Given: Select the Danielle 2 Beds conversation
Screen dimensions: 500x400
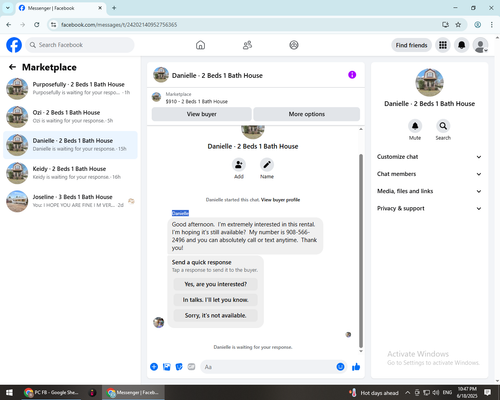Looking at the screenshot, I should tap(70, 145).
